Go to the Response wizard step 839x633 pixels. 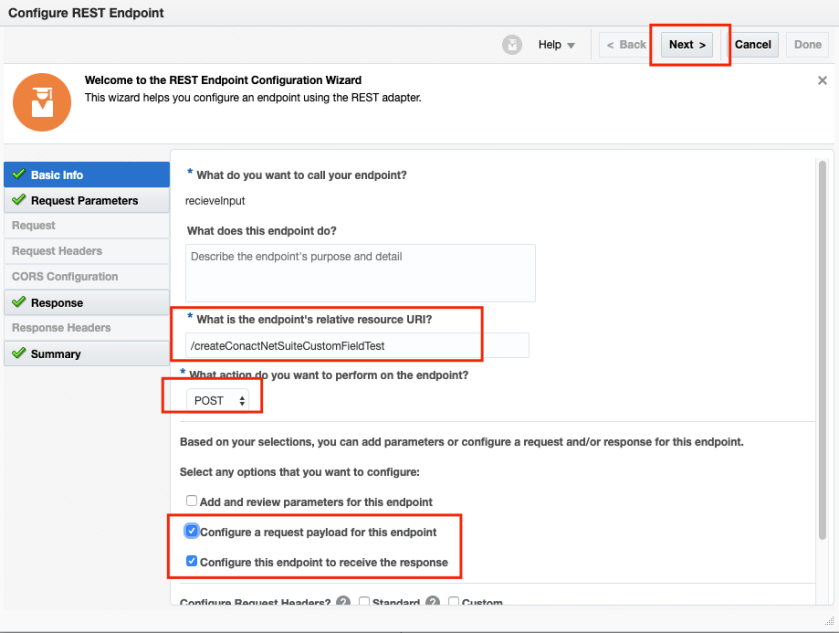coord(57,302)
